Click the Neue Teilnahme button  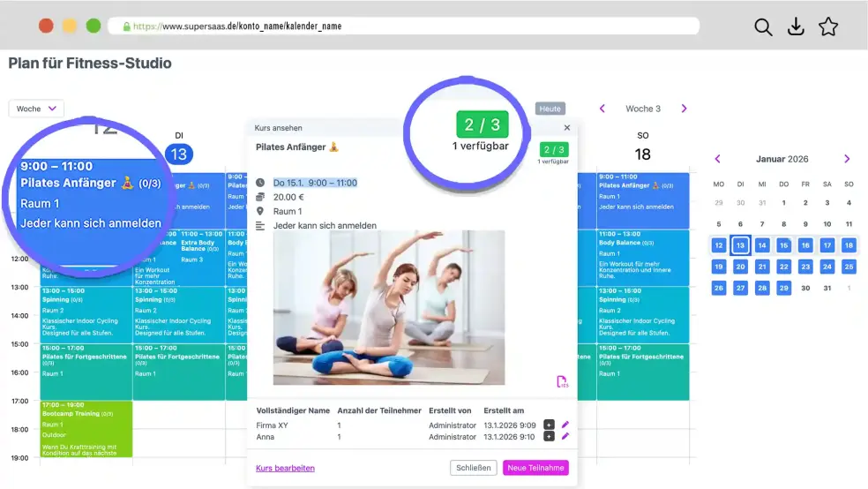[x=535, y=468]
